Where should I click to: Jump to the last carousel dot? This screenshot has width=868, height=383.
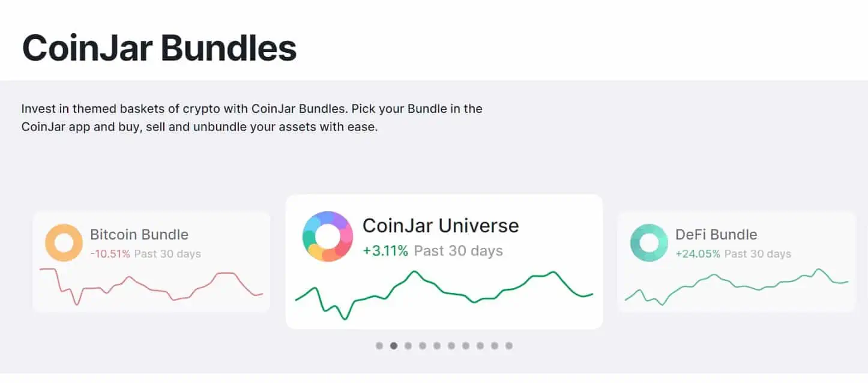tap(509, 346)
